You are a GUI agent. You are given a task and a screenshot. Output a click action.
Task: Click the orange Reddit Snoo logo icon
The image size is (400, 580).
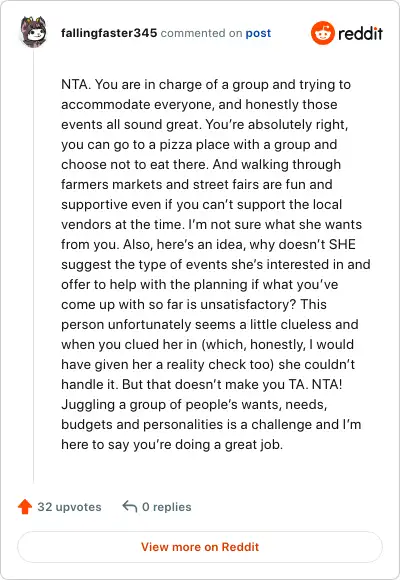tap(323, 33)
